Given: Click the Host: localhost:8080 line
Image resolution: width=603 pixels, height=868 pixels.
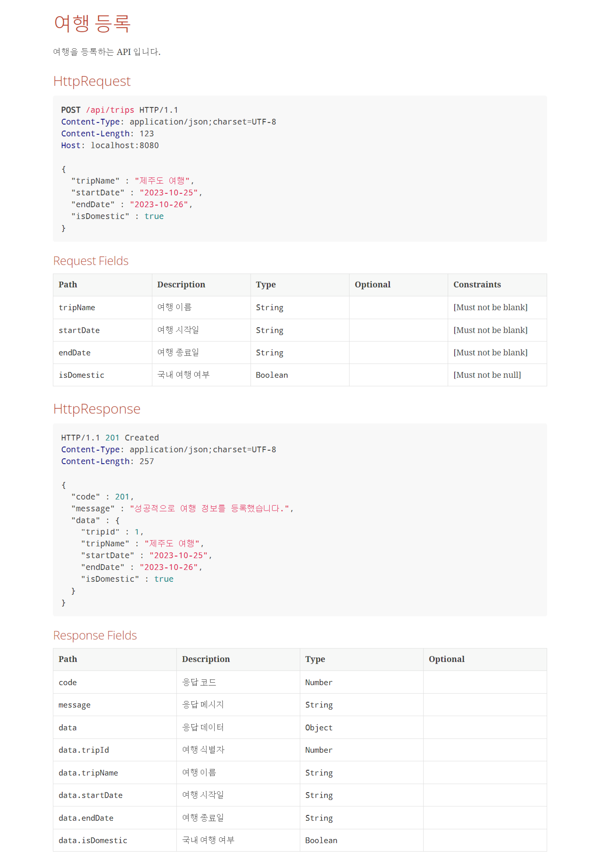Looking at the screenshot, I should click(x=110, y=145).
